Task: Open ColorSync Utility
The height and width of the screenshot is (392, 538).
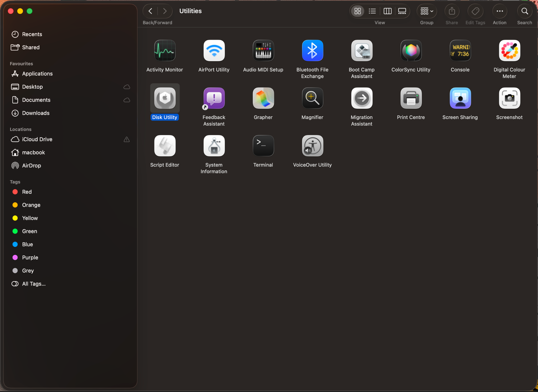Action: pyautogui.click(x=411, y=50)
